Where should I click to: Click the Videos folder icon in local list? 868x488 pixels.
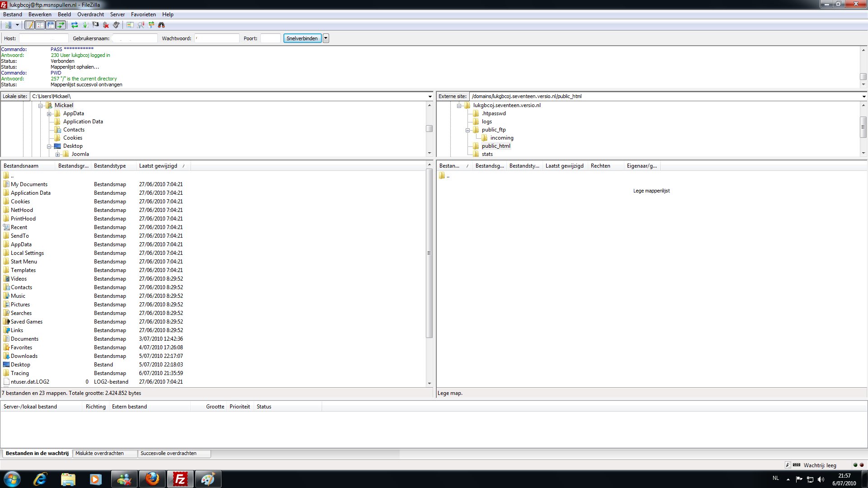(6, 279)
